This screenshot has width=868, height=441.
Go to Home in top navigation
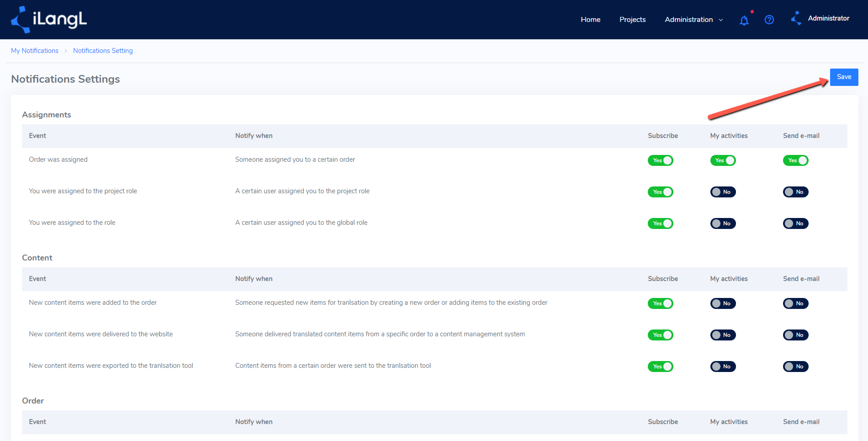click(x=590, y=20)
